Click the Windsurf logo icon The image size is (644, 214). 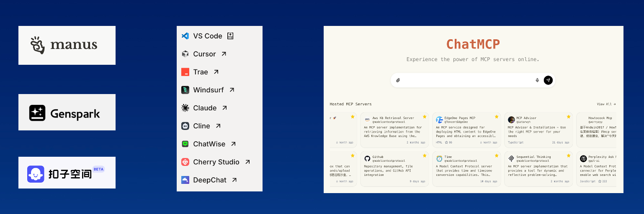185,90
